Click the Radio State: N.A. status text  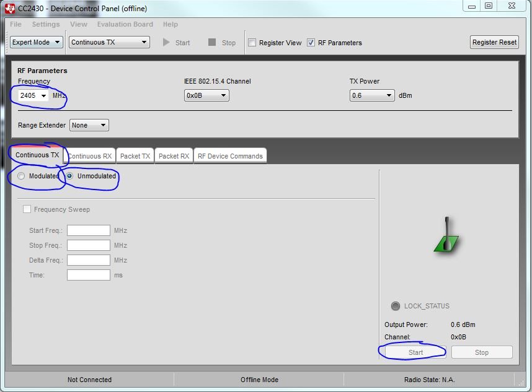[x=429, y=380]
